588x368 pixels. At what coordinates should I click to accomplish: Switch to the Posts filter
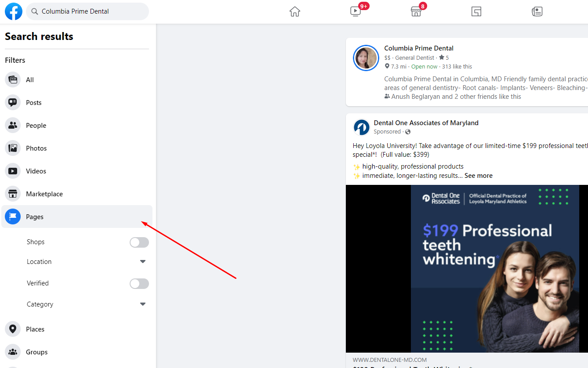pos(33,102)
